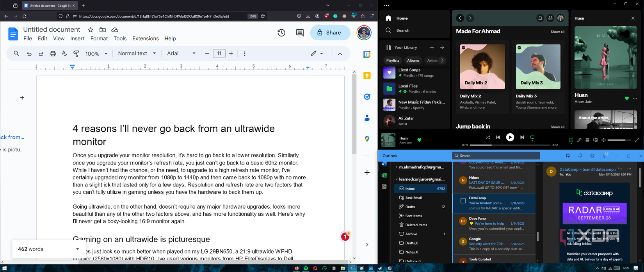Open Spotify connect to a device icon
Viewport: 644px width, 272px height.
tap(595, 140)
